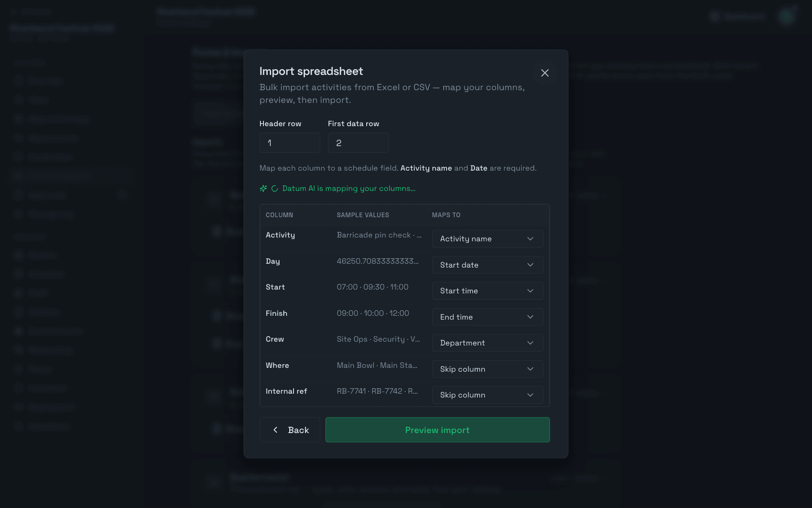Change Internal ref's Skip column dropdown

tap(488, 395)
